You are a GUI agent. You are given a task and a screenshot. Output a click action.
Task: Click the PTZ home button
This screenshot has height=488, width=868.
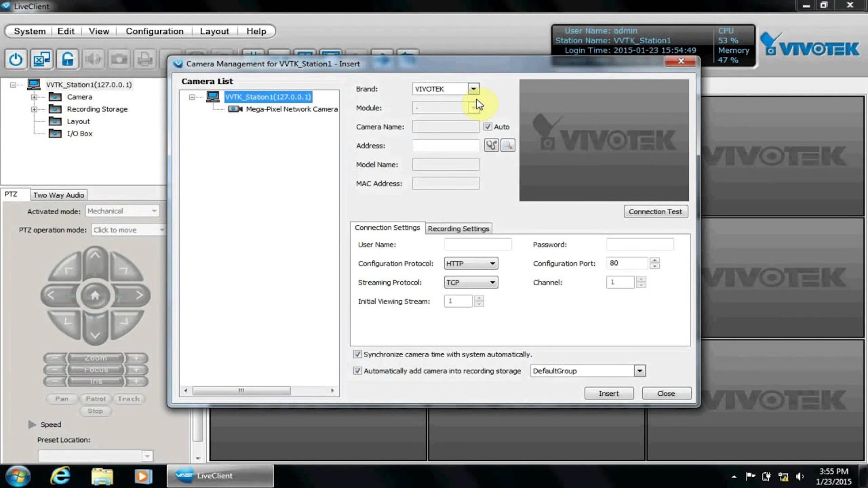[x=95, y=296]
